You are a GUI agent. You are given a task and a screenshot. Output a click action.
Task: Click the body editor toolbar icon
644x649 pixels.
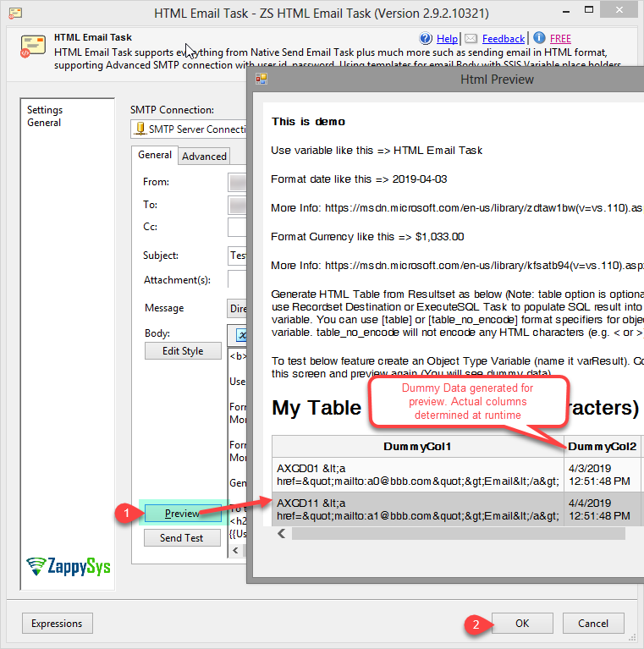pyautogui.click(x=241, y=335)
